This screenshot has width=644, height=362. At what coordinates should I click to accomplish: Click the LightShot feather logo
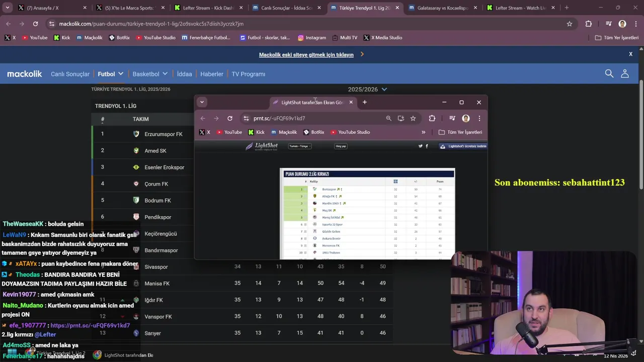click(x=261, y=146)
